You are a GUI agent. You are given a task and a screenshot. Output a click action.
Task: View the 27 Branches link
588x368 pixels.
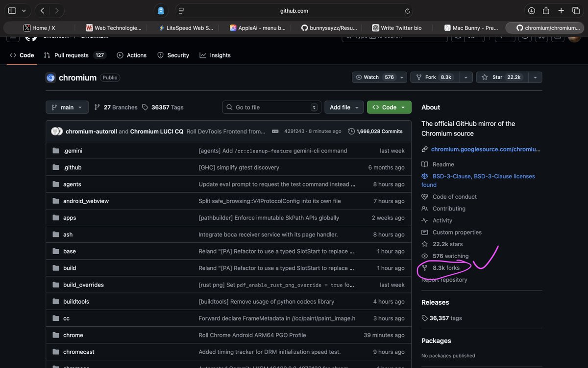point(116,107)
